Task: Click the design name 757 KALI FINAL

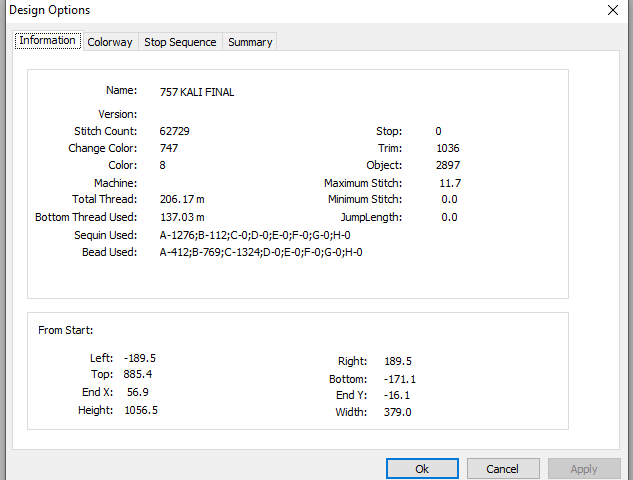Action: pos(197,92)
